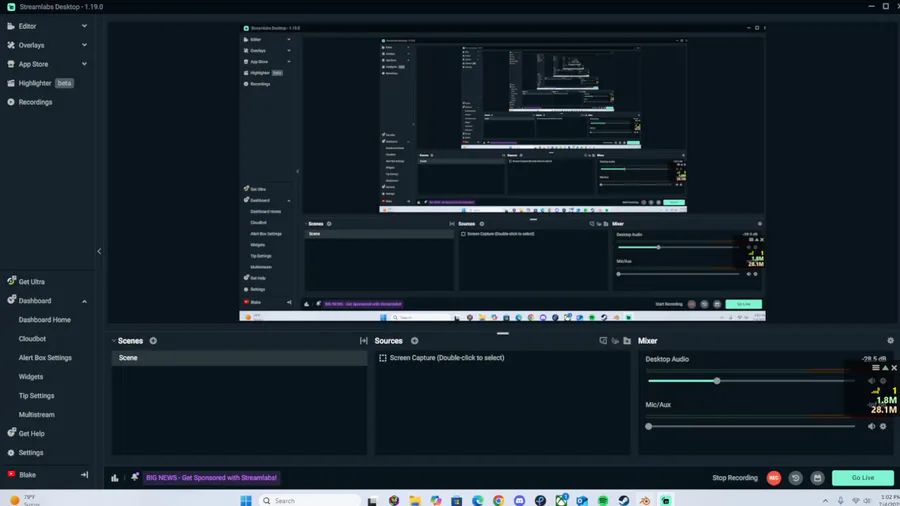
Task: Open the schedule stream calendar button
Action: tap(817, 477)
